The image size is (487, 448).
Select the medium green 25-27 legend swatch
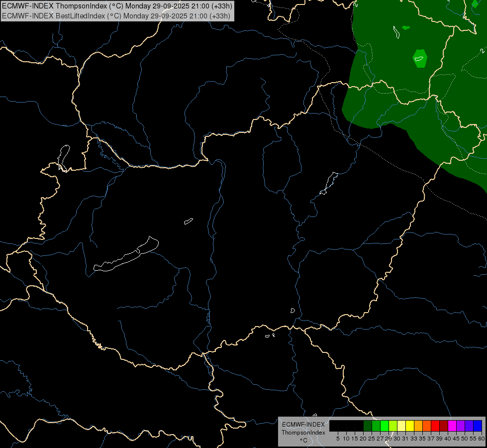(x=376, y=426)
